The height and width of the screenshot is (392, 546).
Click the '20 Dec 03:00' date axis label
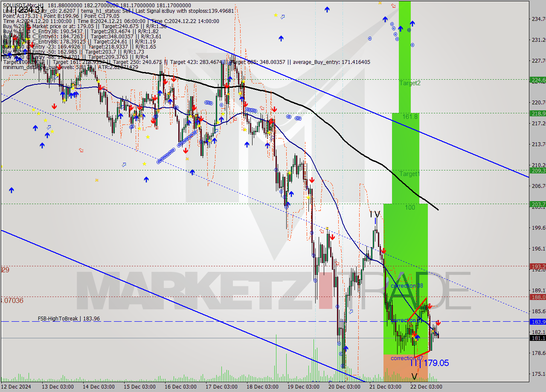coord(345,386)
